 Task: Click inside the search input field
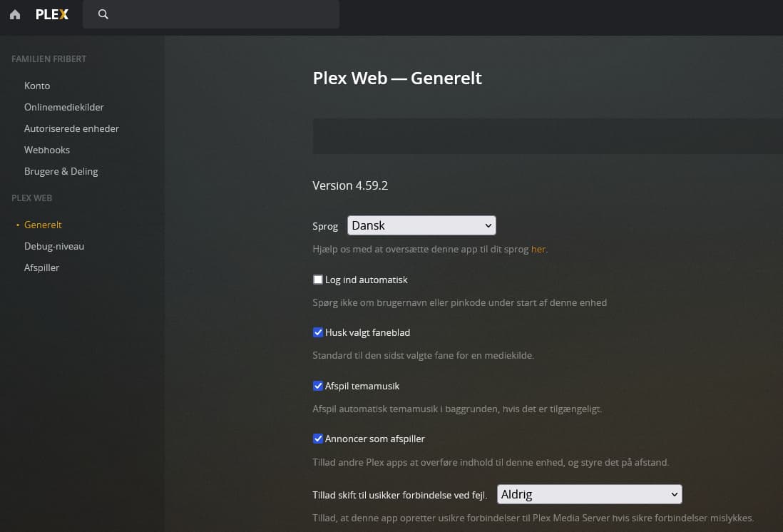[221, 14]
